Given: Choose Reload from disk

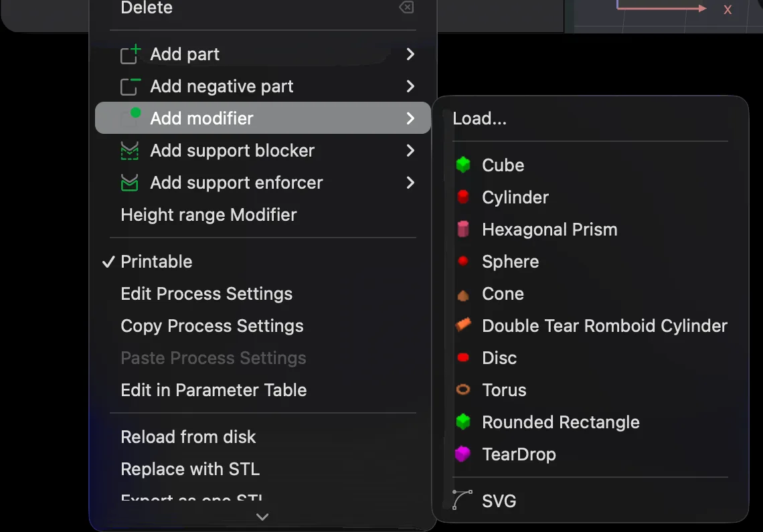Looking at the screenshot, I should 188,436.
